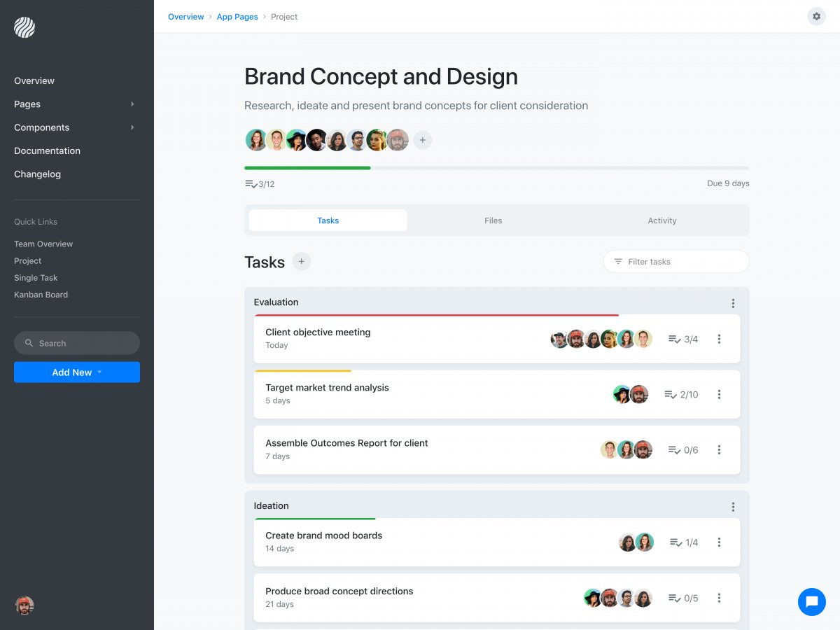Click red progress bar on Client objective meeting
Image resolution: width=840 pixels, height=630 pixels.
click(436, 315)
